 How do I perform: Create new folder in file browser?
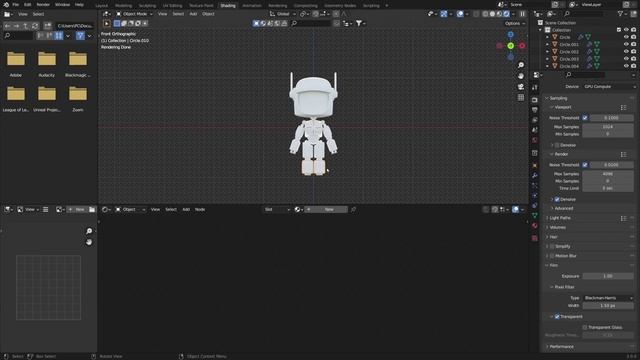48,26
